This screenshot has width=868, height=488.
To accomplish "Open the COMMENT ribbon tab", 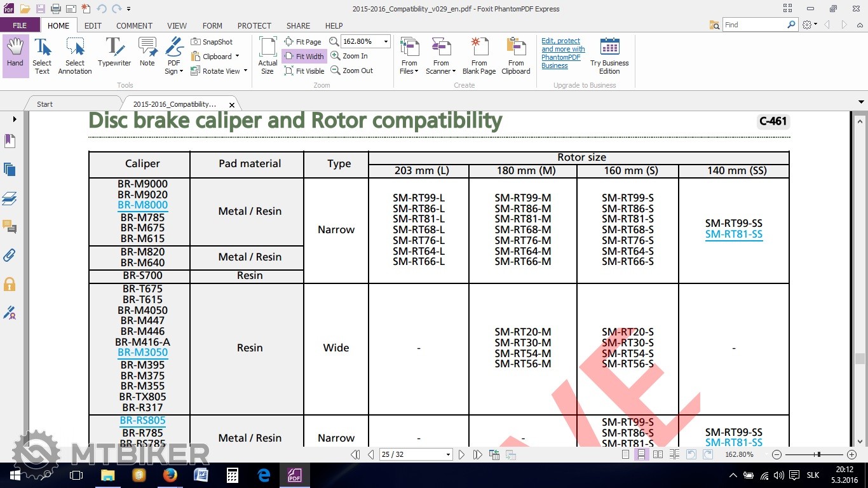I will (134, 26).
